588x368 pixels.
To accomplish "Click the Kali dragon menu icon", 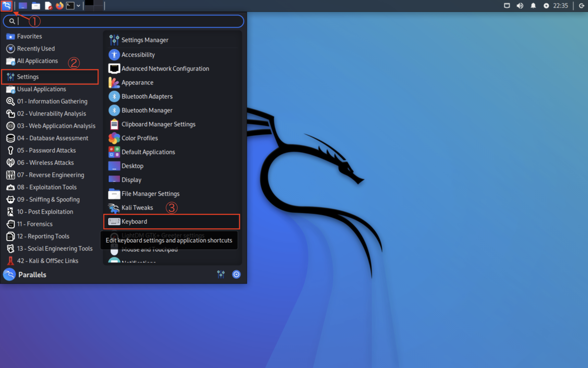I will pyautogui.click(x=6, y=6).
